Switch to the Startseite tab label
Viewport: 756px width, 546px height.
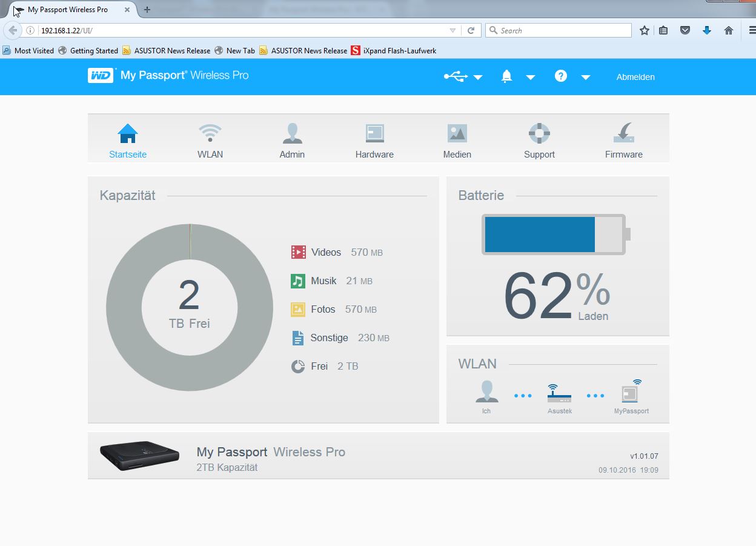[x=128, y=155]
